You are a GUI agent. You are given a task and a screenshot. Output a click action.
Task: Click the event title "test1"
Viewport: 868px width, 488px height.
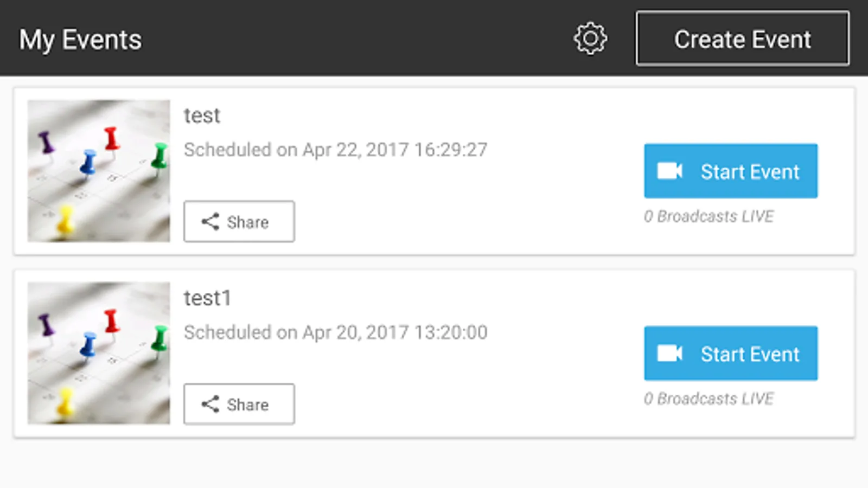click(207, 298)
